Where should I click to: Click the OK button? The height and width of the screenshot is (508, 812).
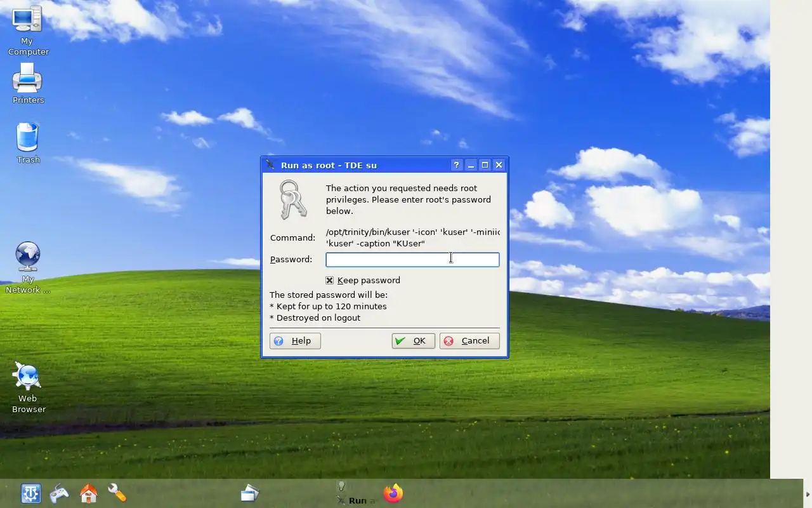pyautogui.click(x=413, y=341)
